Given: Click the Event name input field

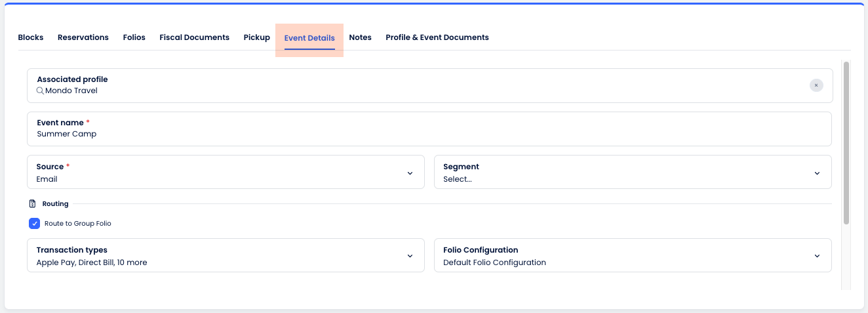Looking at the screenshot, I should pyautogui.click(x=426, y=134).
